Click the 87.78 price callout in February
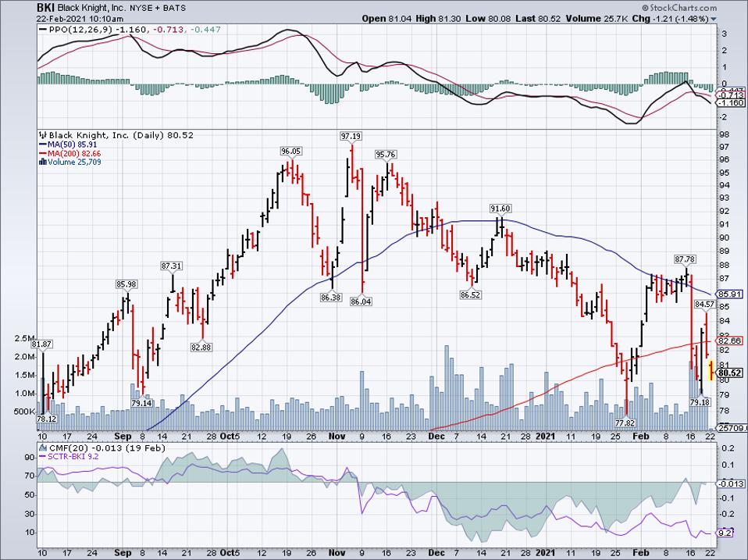 [685, 259]
